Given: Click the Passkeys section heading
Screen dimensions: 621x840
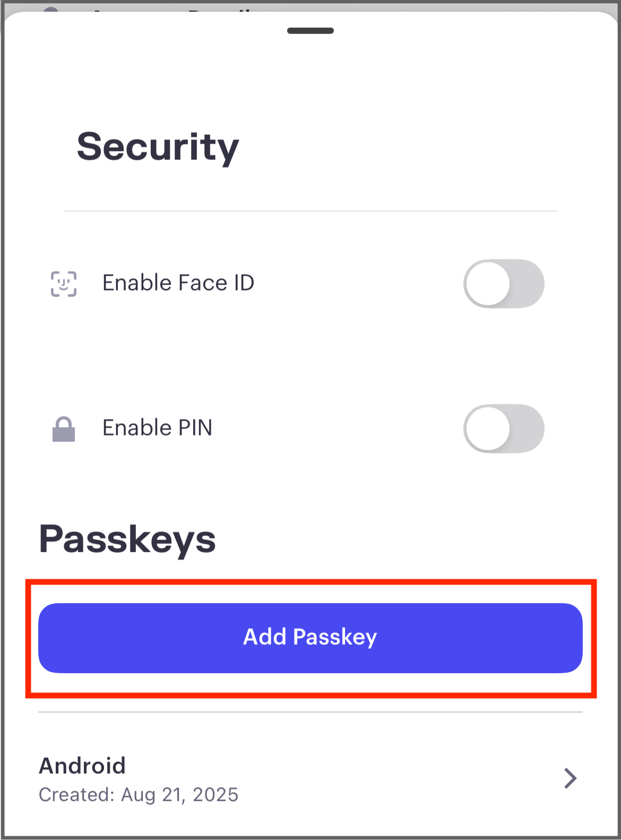Looking at the screenshot, I should coord(128,538).
